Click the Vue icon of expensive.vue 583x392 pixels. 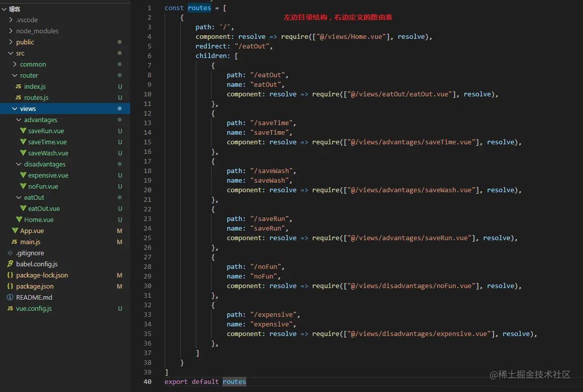(23, 175)
